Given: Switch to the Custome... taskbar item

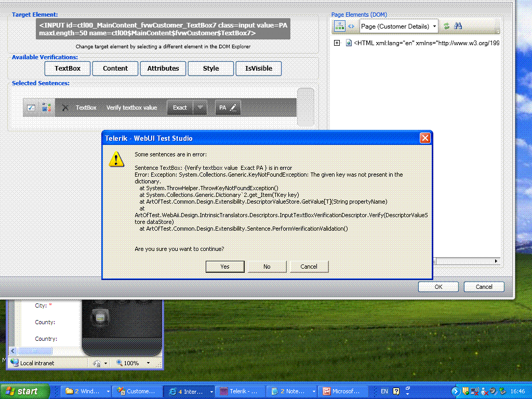Looking at the screenshot, I should (x=137, y=392).
